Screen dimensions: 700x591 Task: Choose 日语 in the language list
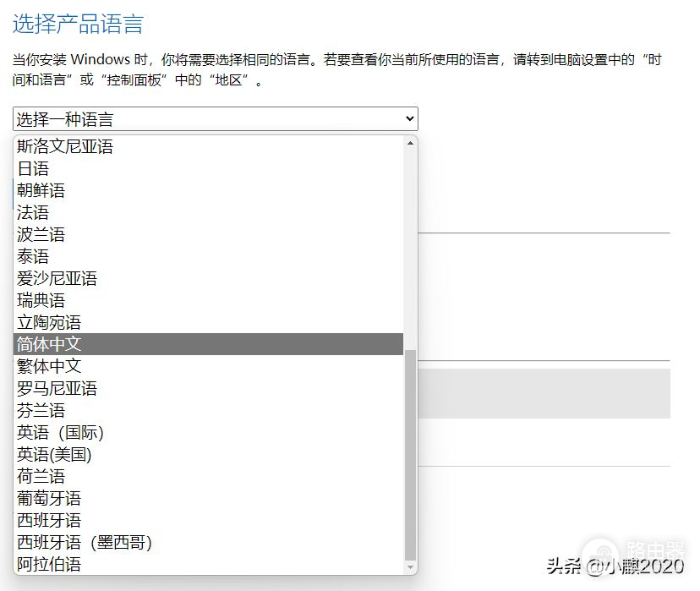pyautogui.click(x=208, y=168)
